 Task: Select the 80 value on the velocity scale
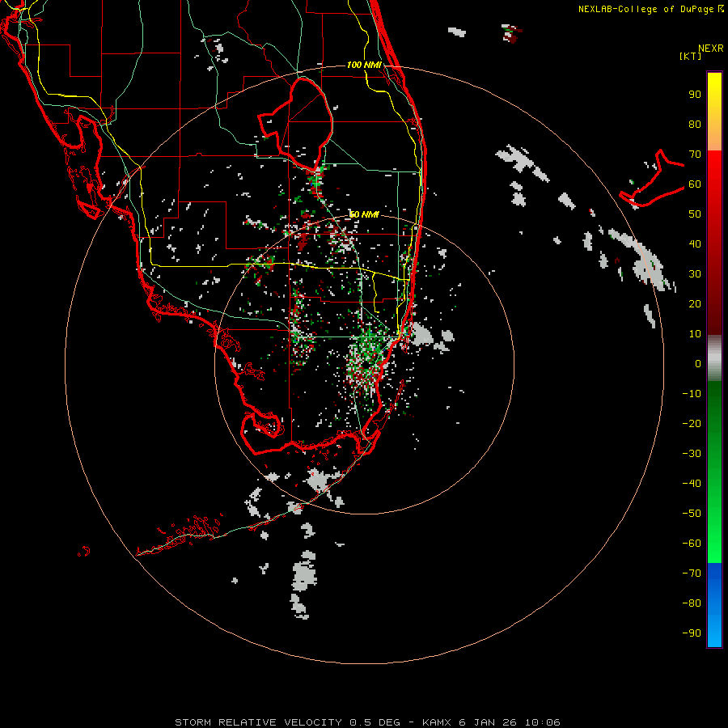click(695, 124)
